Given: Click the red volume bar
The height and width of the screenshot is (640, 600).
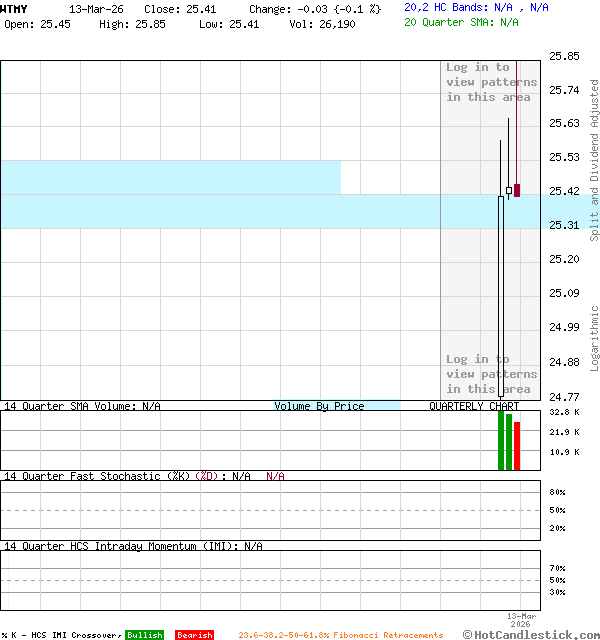Looking at the screenshot, I should coord(517,446).
